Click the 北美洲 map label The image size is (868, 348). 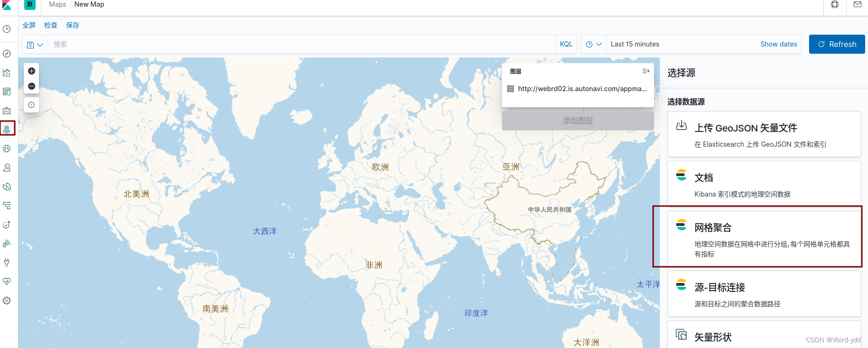136,194
